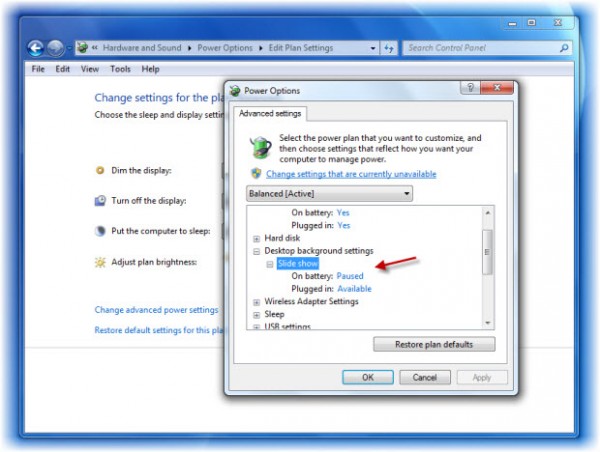Collapse the Desktop background settings node

(256, 251)
